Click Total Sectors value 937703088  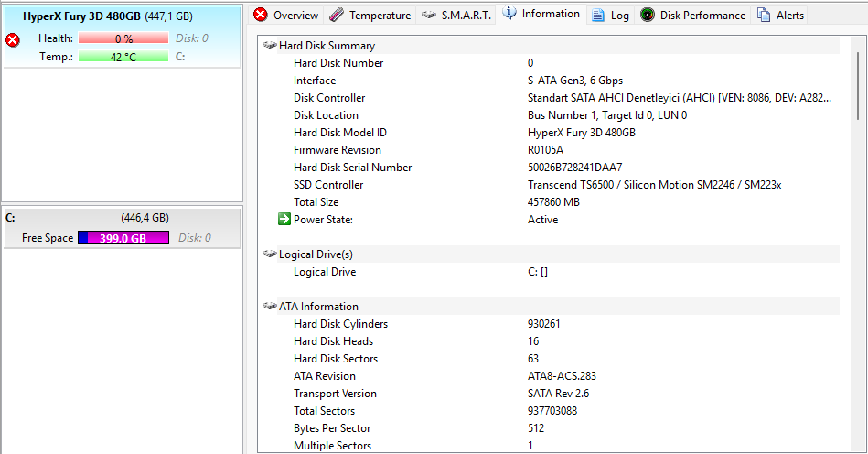(552, 411)
